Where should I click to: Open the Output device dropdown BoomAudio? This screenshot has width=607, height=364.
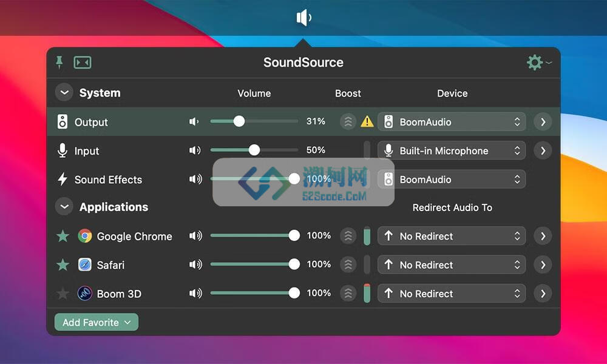pos(452,122)
